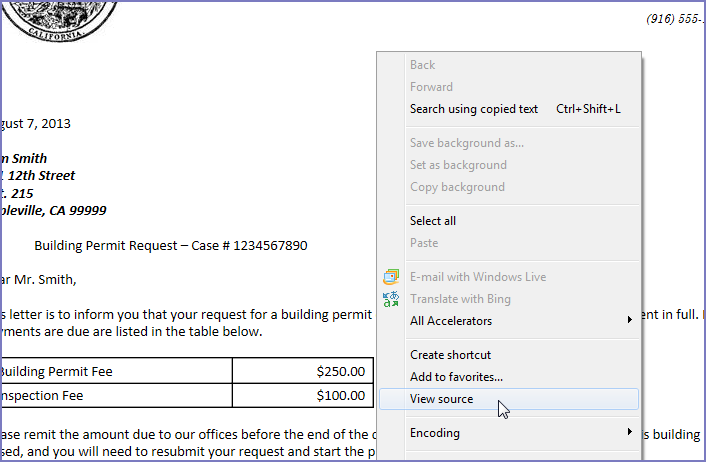Click Save background as menu item
The height and width of the screenshot is (462, 706).
pyautogui.click(x=466, y=143)
